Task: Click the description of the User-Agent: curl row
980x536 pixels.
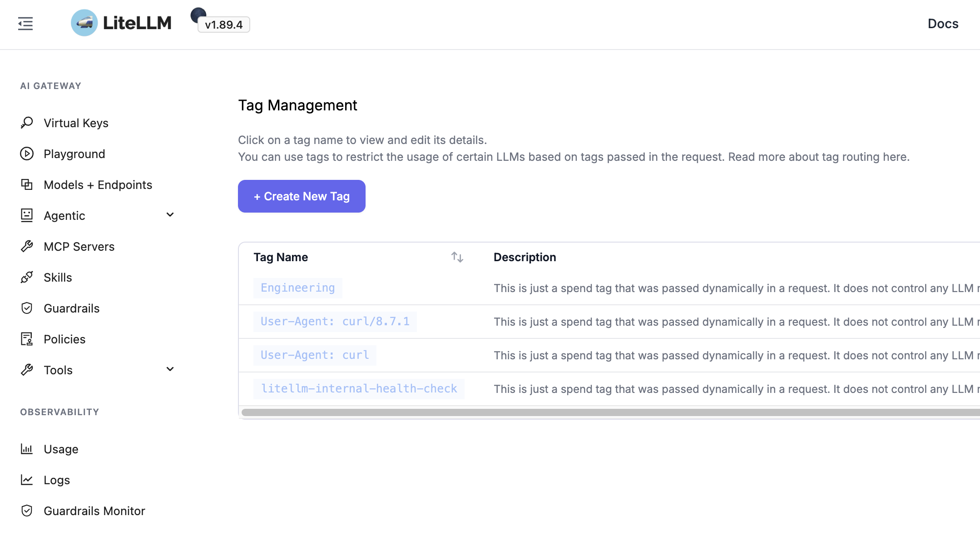Action: (737, 355)
